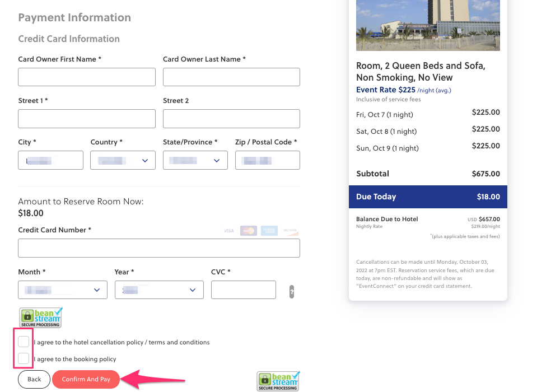Open the Country dropdown
The height and width of the screenshot is (392, 551).
point(123,160)
